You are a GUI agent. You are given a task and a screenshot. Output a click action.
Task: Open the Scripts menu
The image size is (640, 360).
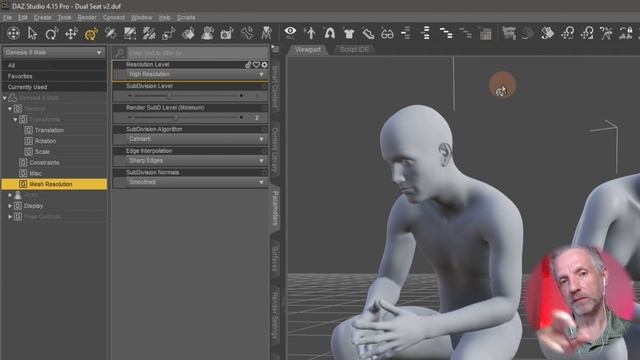(186, 18)
